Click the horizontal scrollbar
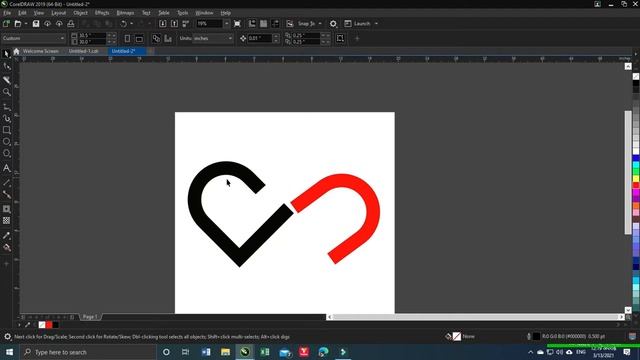This screenshot has height=360, width=640. (476, 317)
